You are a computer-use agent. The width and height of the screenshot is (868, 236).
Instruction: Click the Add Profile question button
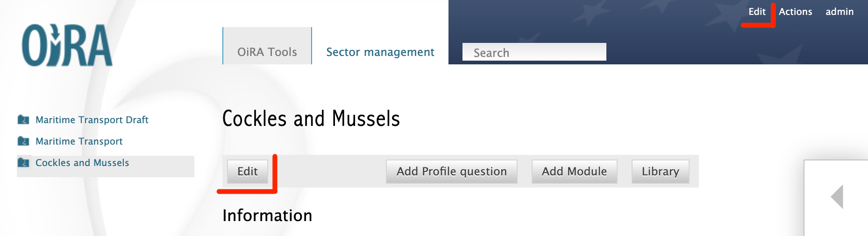[451, 172]
